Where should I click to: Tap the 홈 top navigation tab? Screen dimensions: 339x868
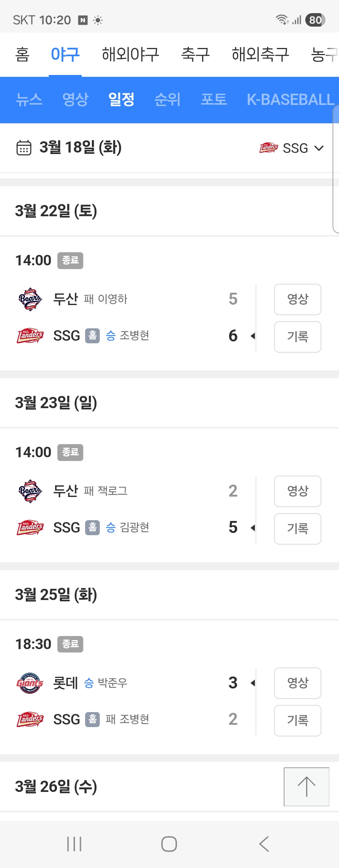[22, 54]
